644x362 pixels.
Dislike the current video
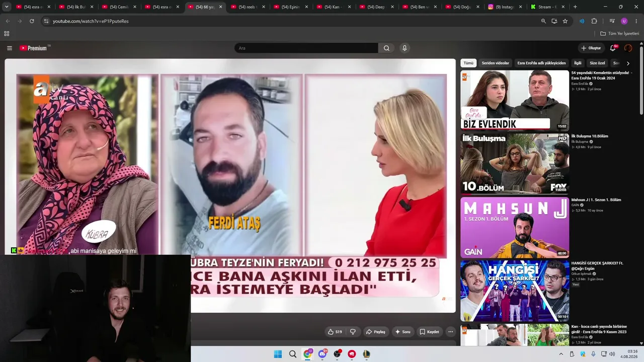353,332
